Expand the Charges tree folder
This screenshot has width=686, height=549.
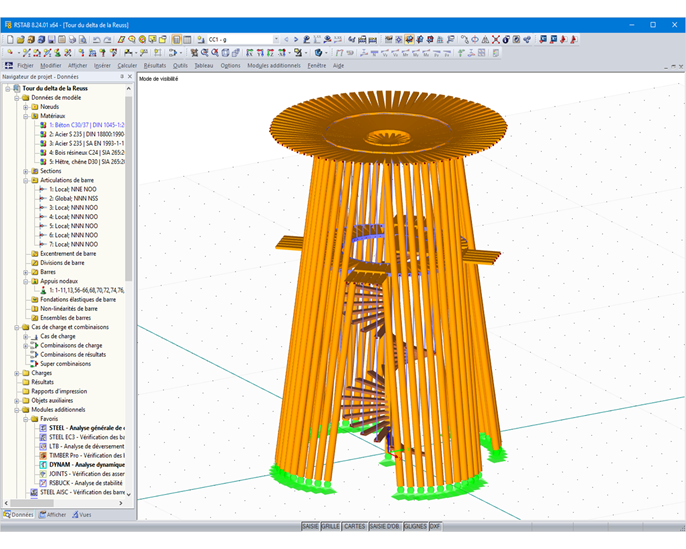click(18, 373)
